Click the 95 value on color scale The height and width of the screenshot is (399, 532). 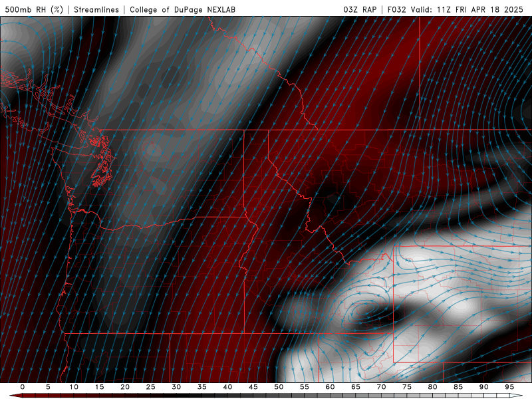point(509,387)
